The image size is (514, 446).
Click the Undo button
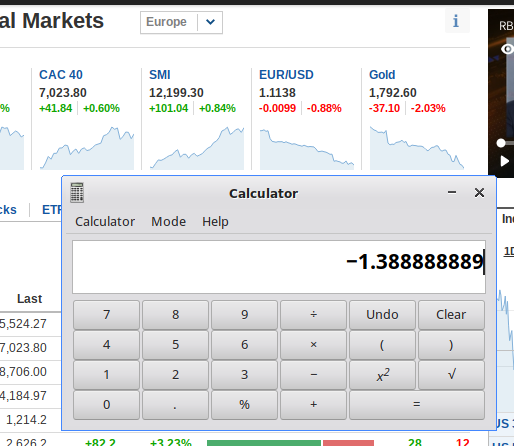(x=382, y=315)
